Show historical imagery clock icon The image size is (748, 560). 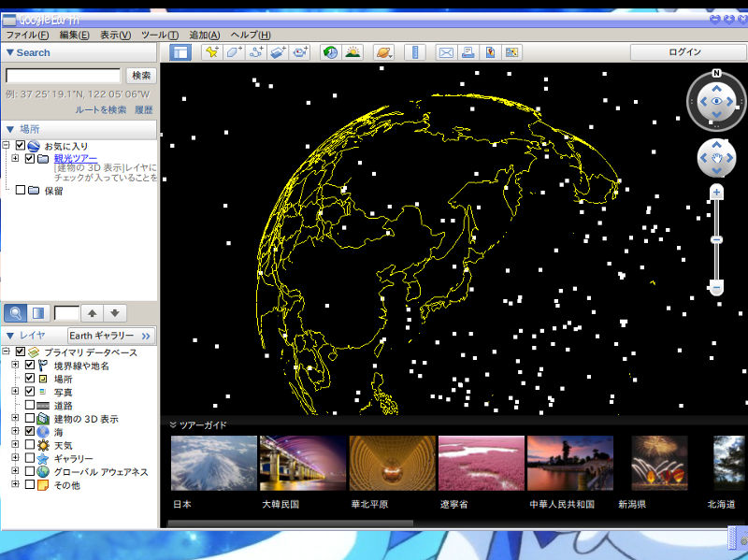click(x=330, y=52)
